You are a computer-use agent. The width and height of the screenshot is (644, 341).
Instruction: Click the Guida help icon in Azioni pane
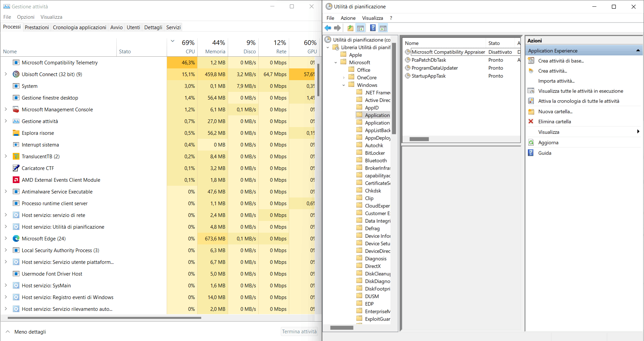point(531,153)
